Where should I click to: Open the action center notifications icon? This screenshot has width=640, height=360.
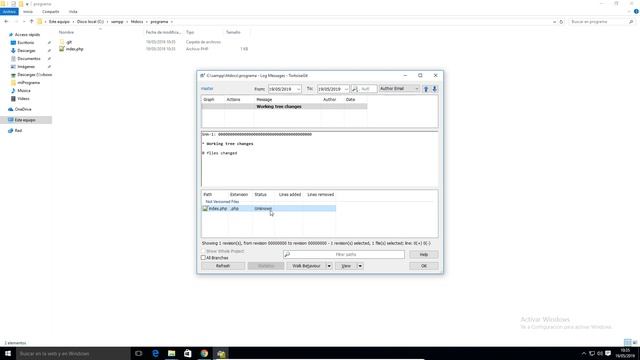coord(608,353)
